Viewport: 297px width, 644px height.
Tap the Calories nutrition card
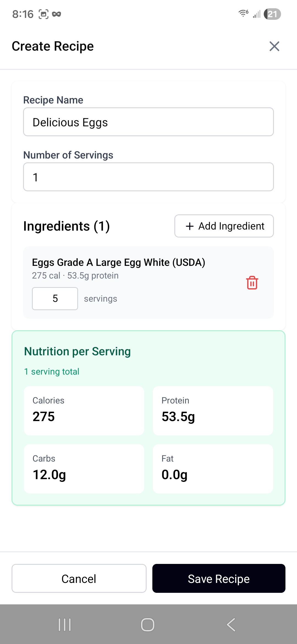[x=84, y=411]
